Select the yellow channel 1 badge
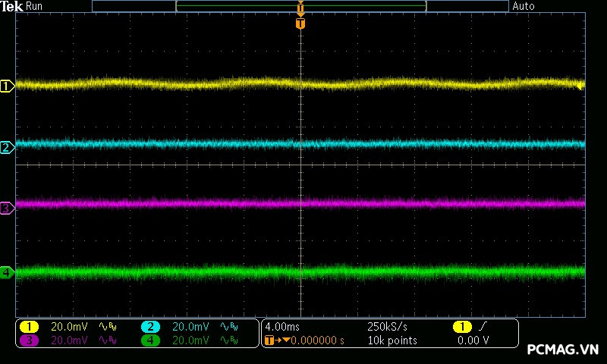This screenshot has width=607, height=364. (29, 327)
